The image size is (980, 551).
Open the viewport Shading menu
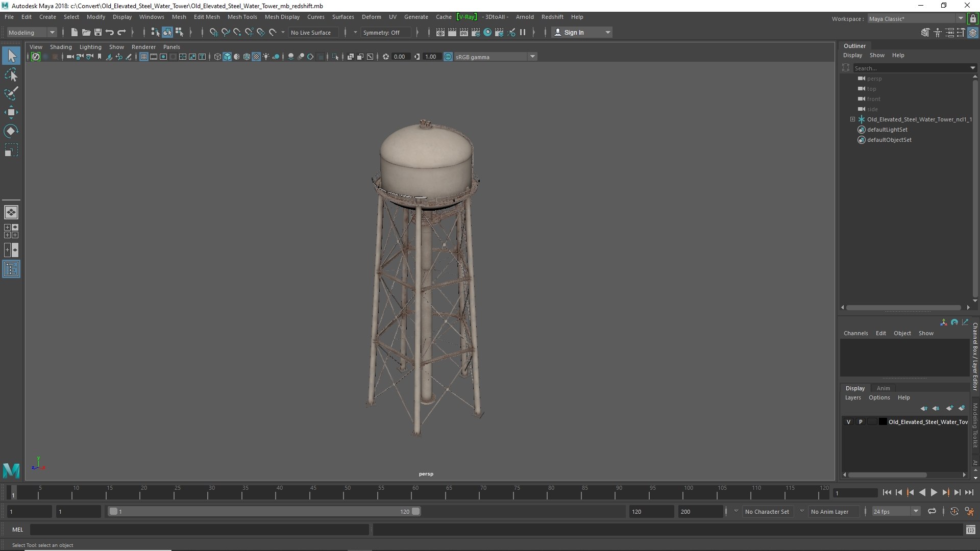click(x=61, y=47)
